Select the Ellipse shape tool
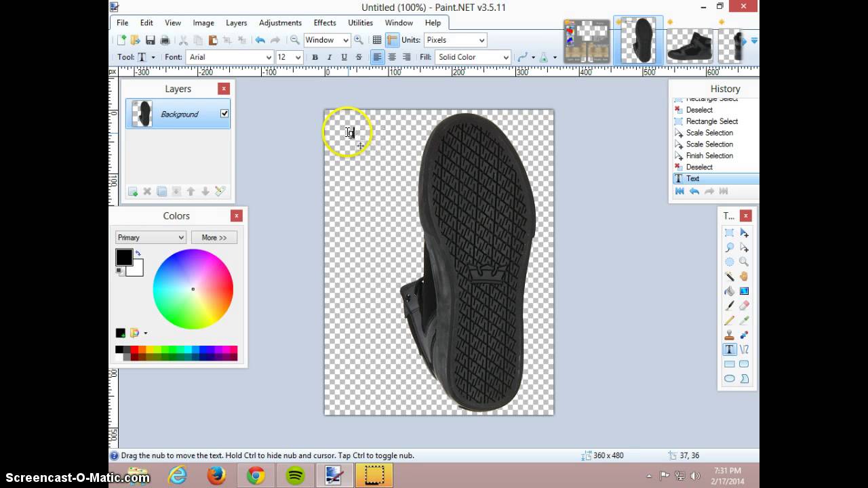This screenshot has width=868, height=488. pyautogui.click(x=730, y=379)
